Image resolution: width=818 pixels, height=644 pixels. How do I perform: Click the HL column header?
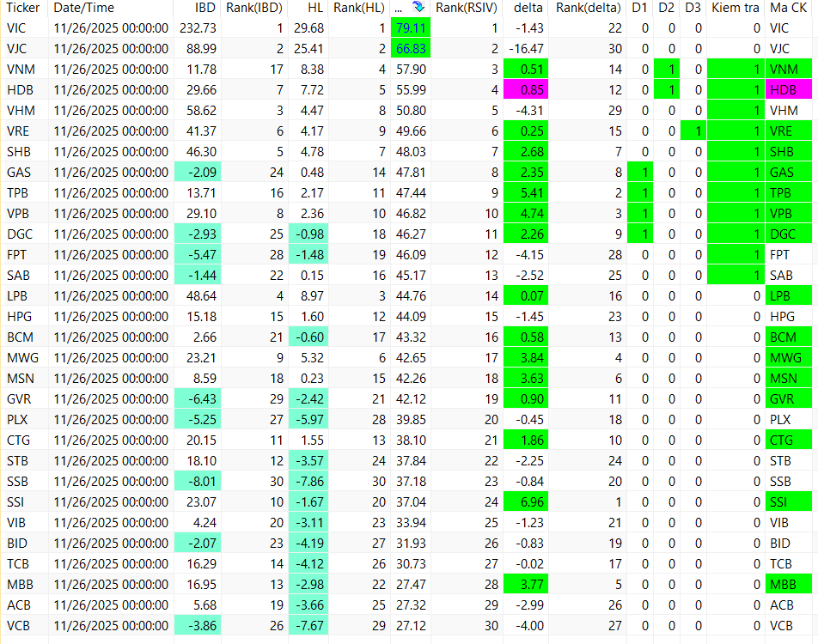[315, 8]
